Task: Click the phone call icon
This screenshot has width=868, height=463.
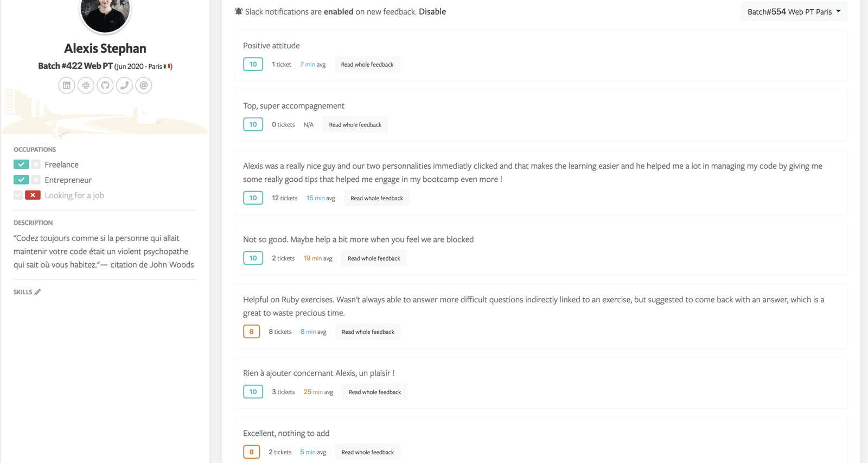Action: pyautogui.click(x=124, y=85)
